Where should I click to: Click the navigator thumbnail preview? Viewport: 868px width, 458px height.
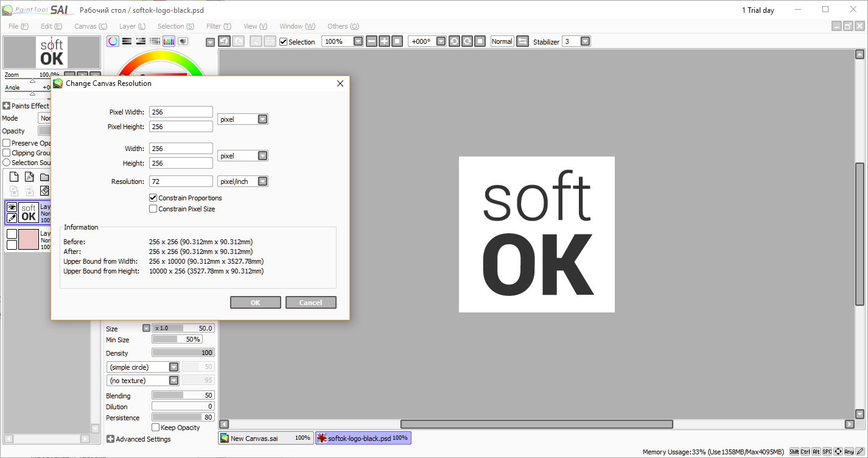pos(52,52)
